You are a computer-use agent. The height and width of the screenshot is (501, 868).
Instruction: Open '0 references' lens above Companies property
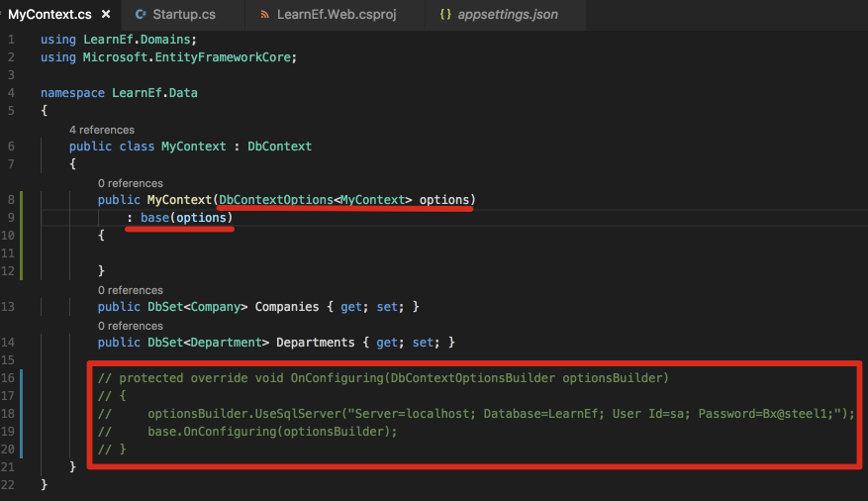[131, 290]
